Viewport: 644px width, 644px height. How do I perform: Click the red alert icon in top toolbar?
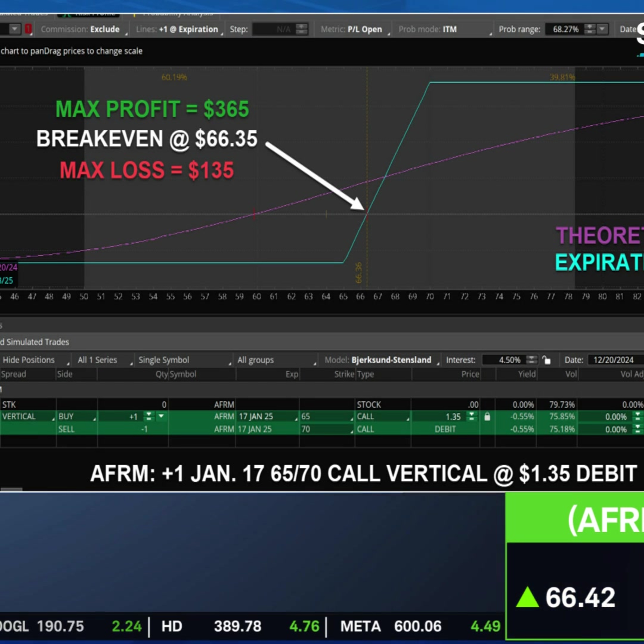(28, 29)
